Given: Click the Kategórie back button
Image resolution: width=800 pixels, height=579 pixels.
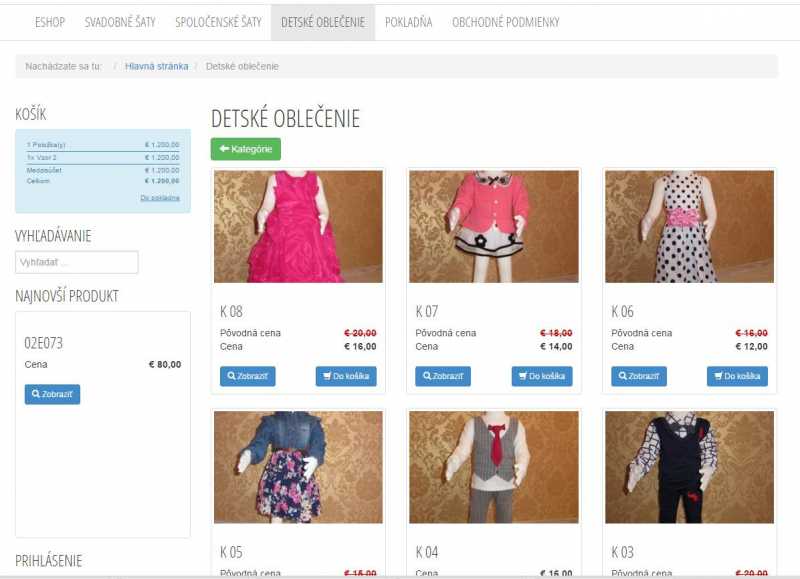Looking at the screenshot, I should (x=245, y=149).
